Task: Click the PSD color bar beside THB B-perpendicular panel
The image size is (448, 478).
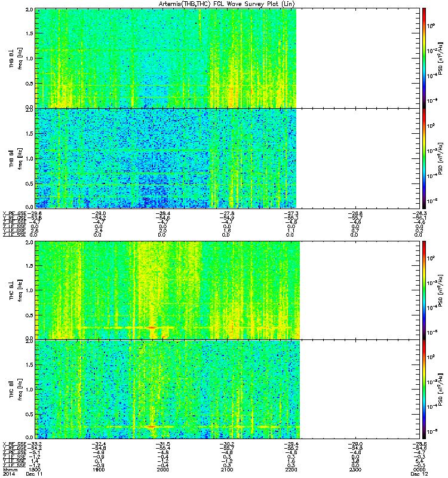Action: pyautogui.click(x=424, y=58)
